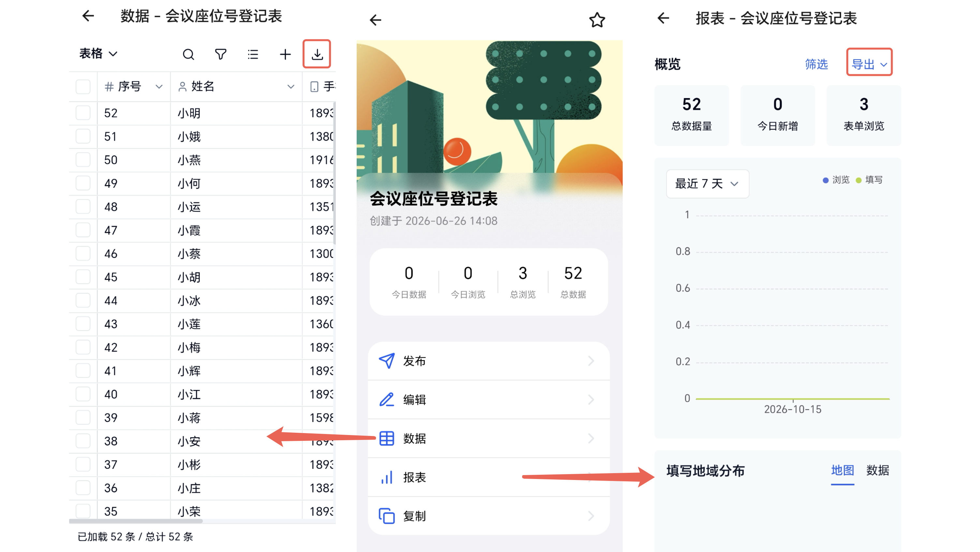
Task: Check the row for 52 小明
Action: click(83, 113)
